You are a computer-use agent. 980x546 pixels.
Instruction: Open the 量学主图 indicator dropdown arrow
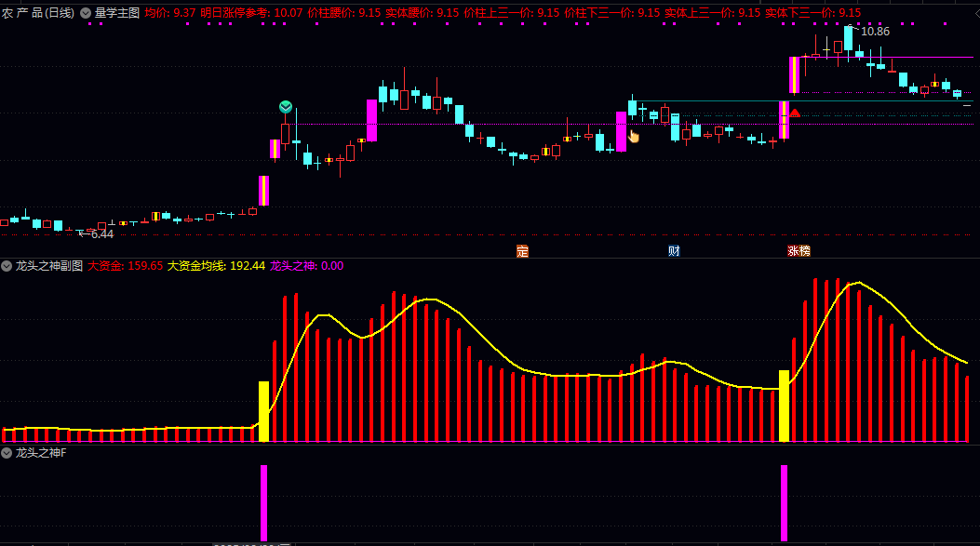86,13
